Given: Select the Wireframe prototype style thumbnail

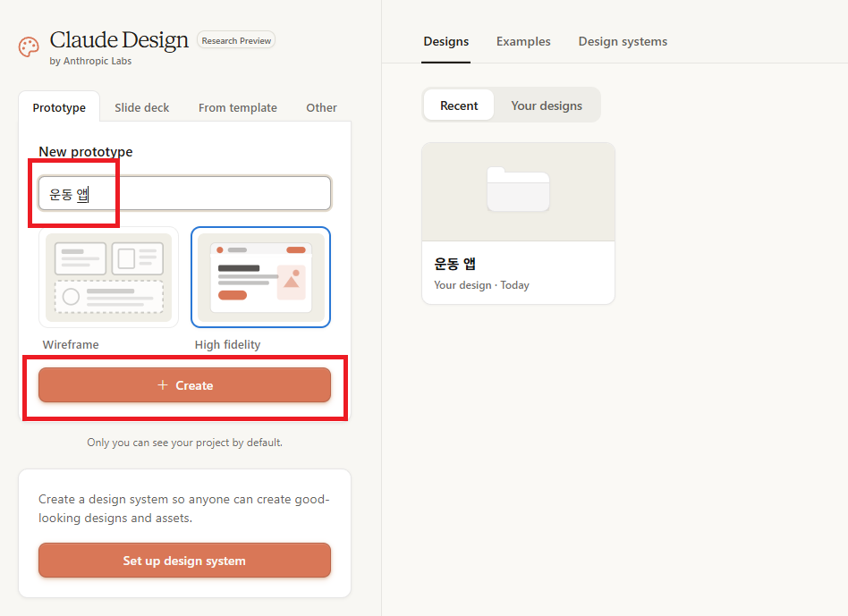Looking at the screenshot, I should (109, 277).
